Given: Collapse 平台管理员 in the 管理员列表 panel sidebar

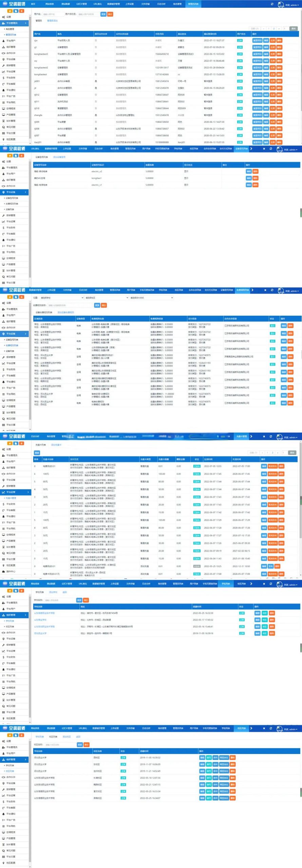Looking at the screenshot, I should [x=15, y=23].
